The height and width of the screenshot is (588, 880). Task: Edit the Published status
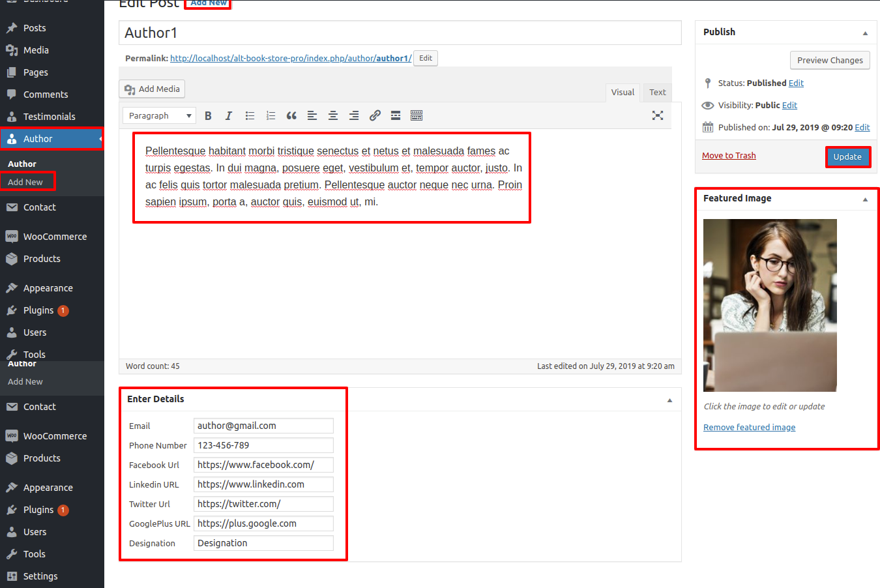pos(796,83)
